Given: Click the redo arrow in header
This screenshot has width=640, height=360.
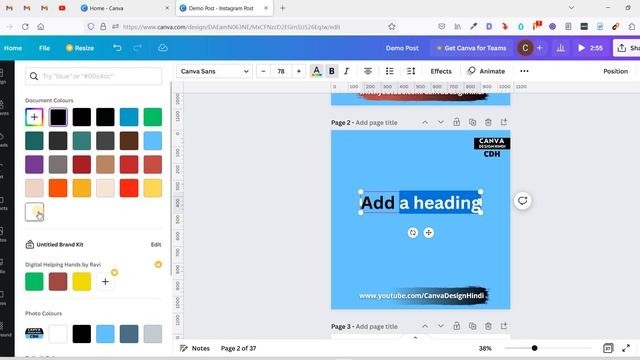Looking at the screenshot, I should pyautogui.click(x=137, y=48).
